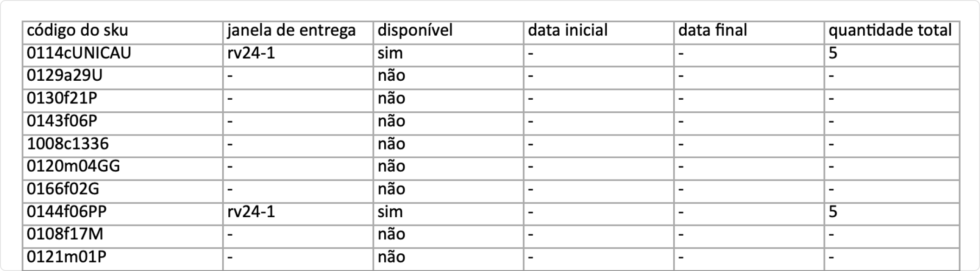Viewport: 980px width, 271px height.
Task: Select SKU cell 0144f06PP
Action: point(67,212)
